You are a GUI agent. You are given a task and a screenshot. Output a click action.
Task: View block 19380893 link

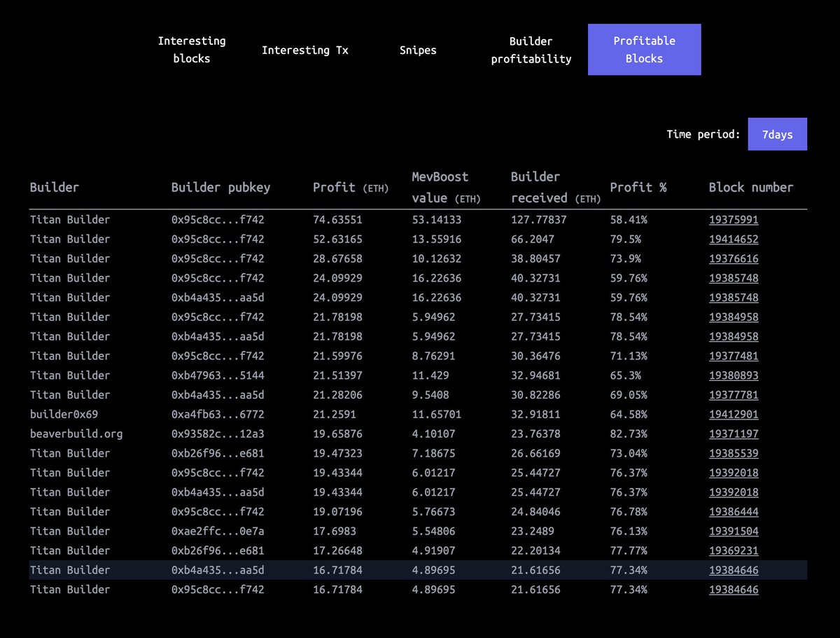point(734,375)
